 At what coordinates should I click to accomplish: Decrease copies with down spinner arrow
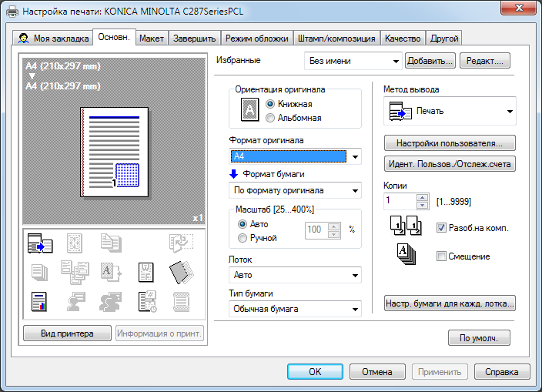[423, 206]
